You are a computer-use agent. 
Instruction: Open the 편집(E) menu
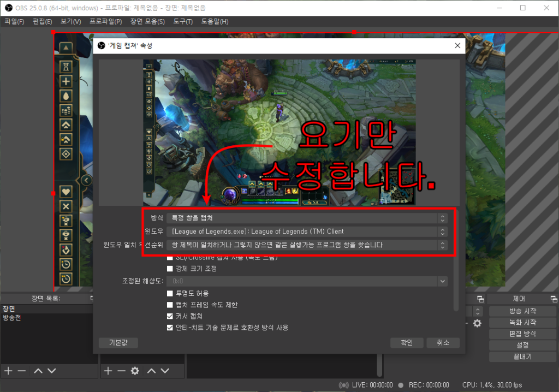(x=43, y=22)
